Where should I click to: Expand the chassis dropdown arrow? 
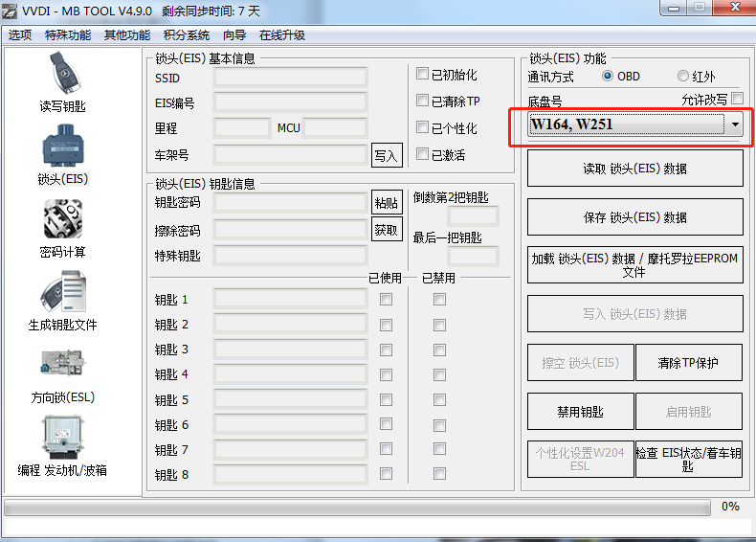pos(734,125)
